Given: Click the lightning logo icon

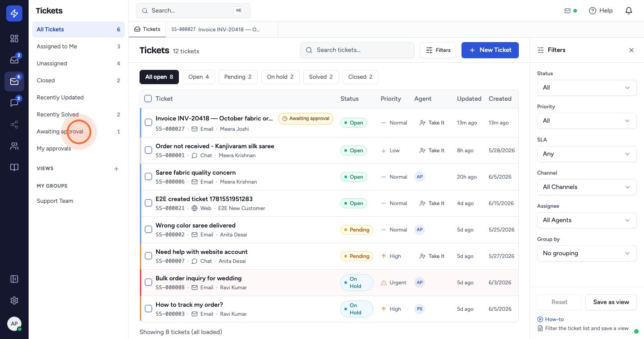Looking at the screenshot, I should 14,14.
